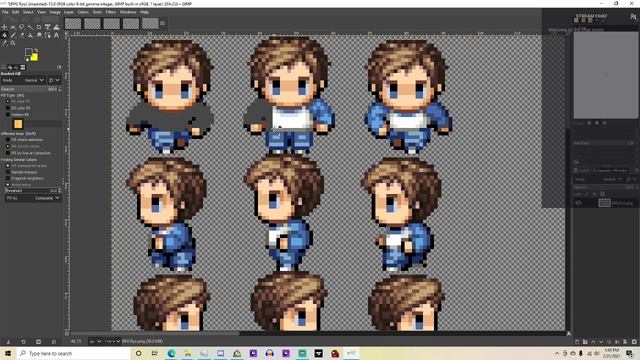Image resolution: width=640 pixels, height=360 pixels.
Task: Open the Windows Start menu
Action: 8,353
